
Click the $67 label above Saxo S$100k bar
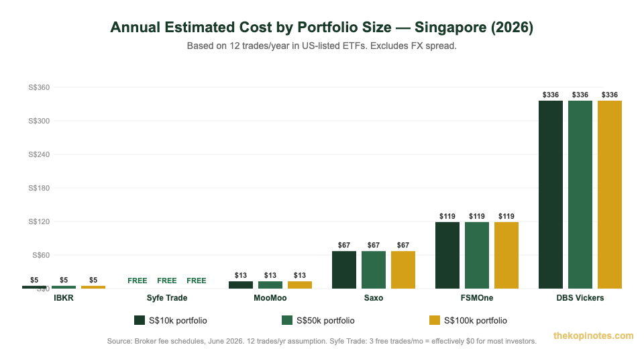[x=403, y=246]
